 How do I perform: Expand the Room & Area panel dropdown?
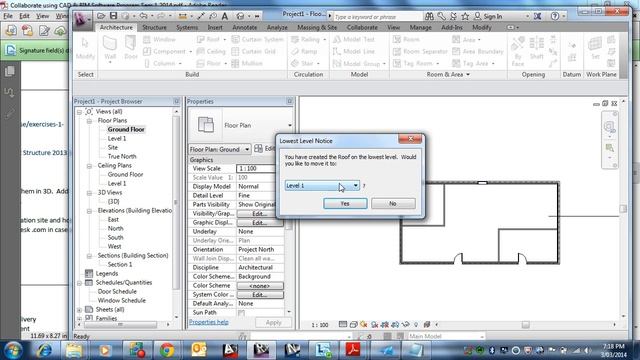pos(448,74)
